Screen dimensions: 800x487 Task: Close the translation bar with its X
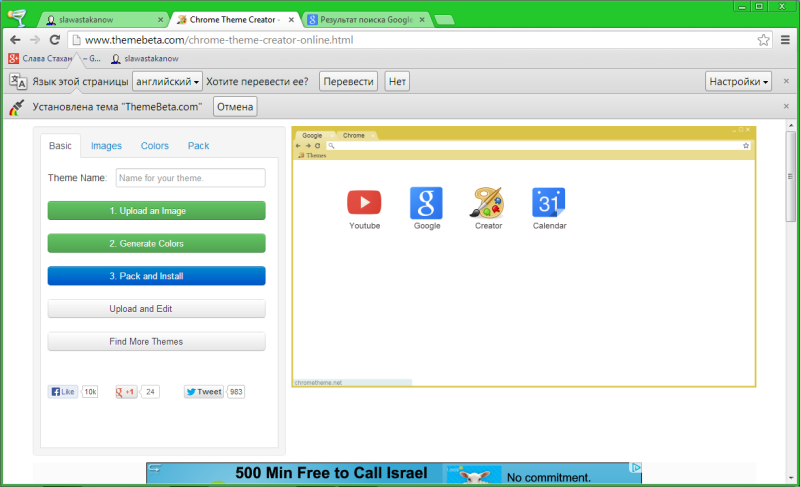(x=786, y=81)
